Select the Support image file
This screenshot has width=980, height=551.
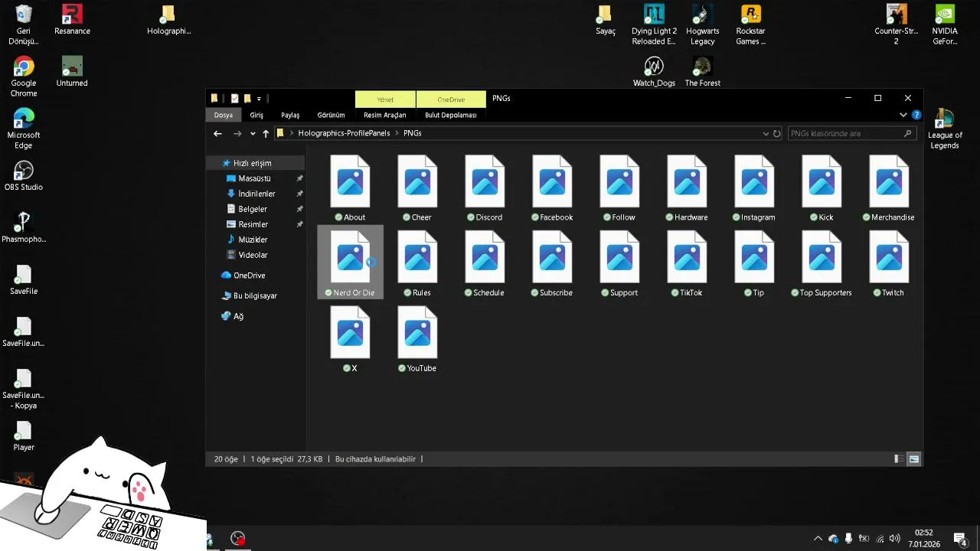tap(619, 263)
